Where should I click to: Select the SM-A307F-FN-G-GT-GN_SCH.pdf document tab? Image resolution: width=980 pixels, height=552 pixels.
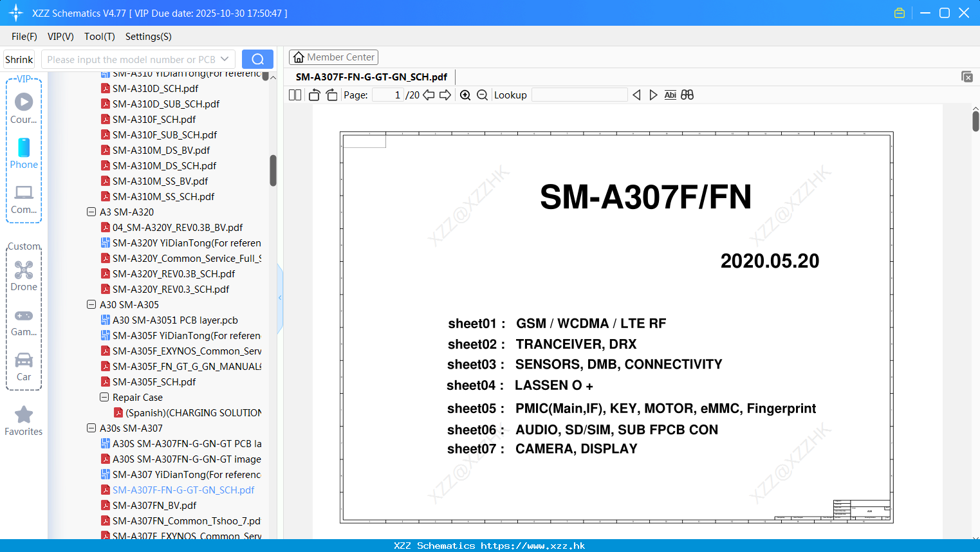(x=371, y=77)
